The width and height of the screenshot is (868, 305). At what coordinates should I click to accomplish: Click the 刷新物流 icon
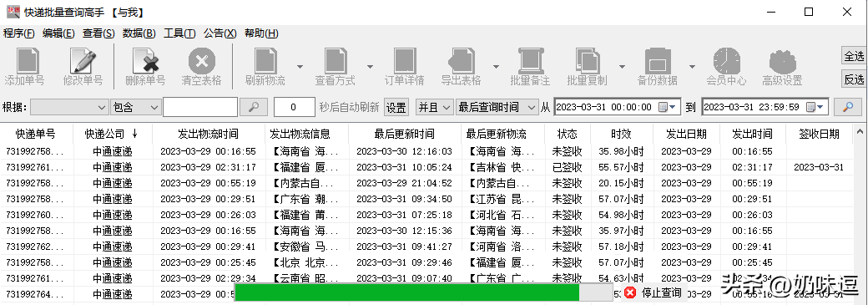coord(265,61)
